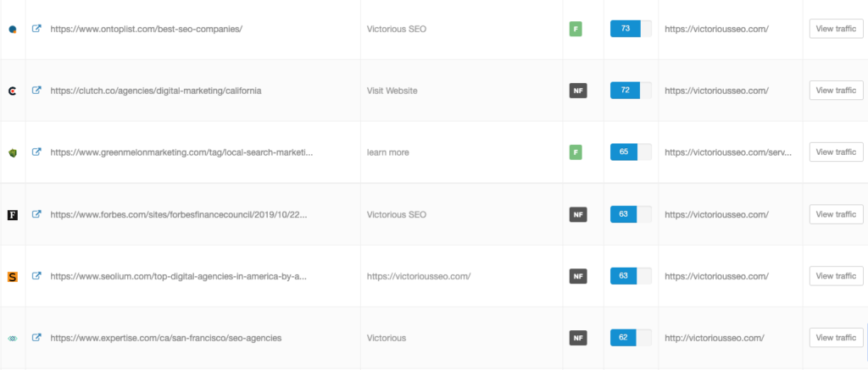868x370 pixels.
Task: Open external link icon for ontoplist.com row
Action: coord(36,29)
